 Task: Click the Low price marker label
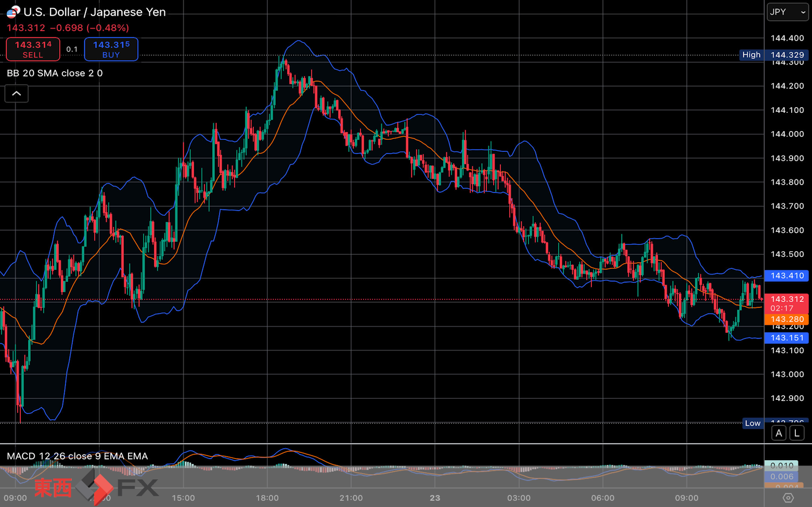752,423
